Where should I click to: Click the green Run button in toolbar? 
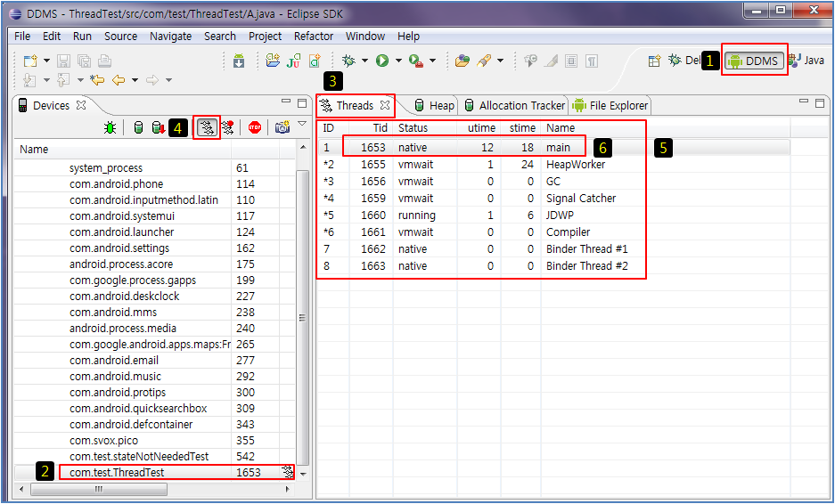(382, 61)
